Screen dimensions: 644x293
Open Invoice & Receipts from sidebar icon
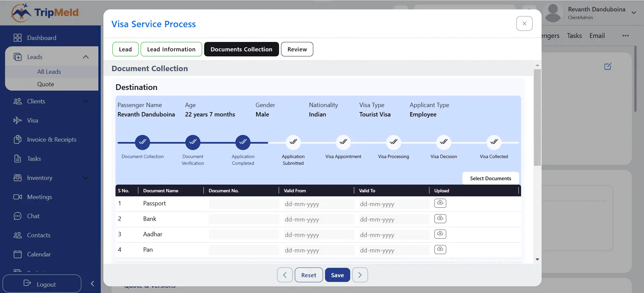pos(17,140)
